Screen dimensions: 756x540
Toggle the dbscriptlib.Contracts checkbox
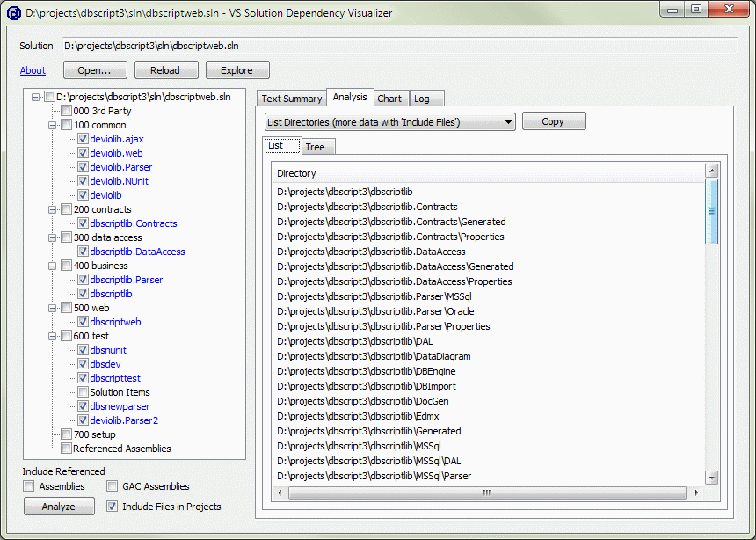(x=83, y=223)
